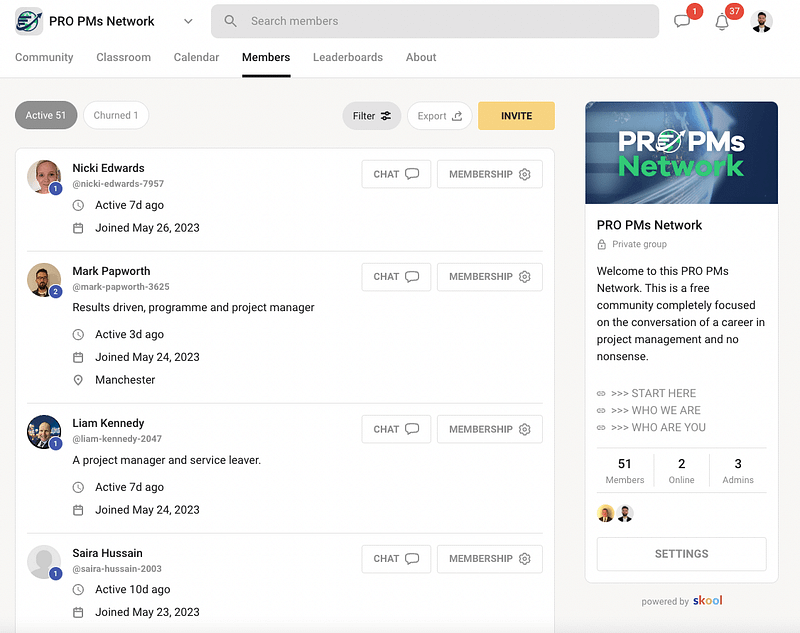Open the group switcher chevron dropdown

pos(186,21)
